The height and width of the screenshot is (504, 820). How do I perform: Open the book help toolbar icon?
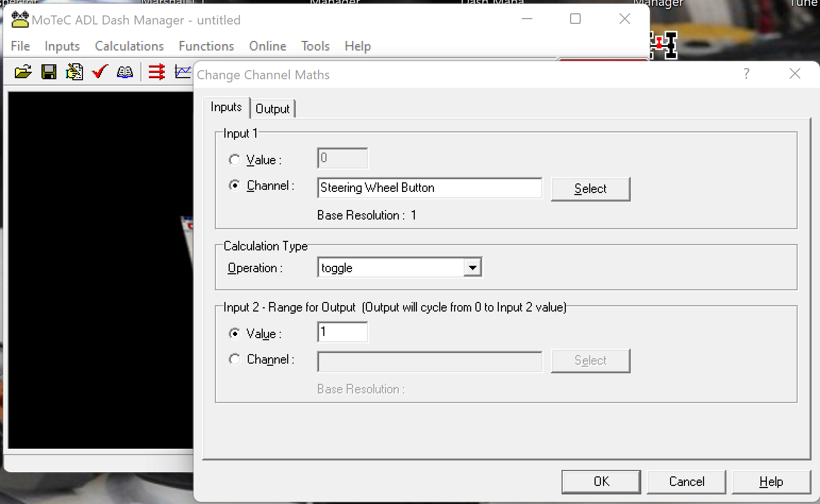click(125, 72)
